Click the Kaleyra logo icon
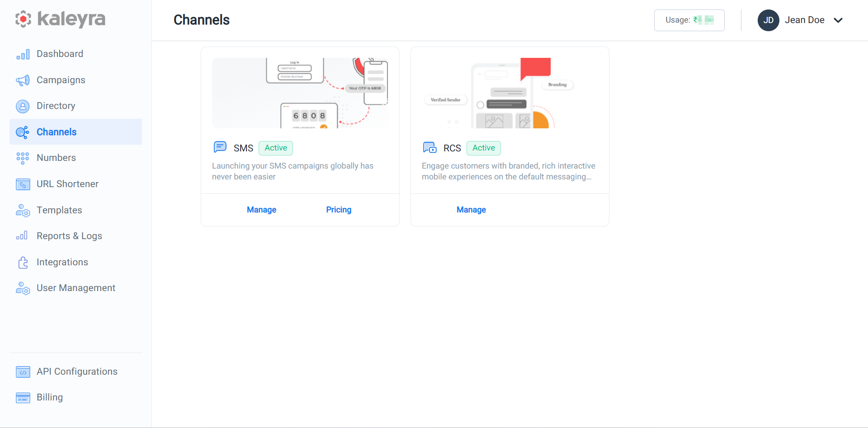 (x=23, y=19)
